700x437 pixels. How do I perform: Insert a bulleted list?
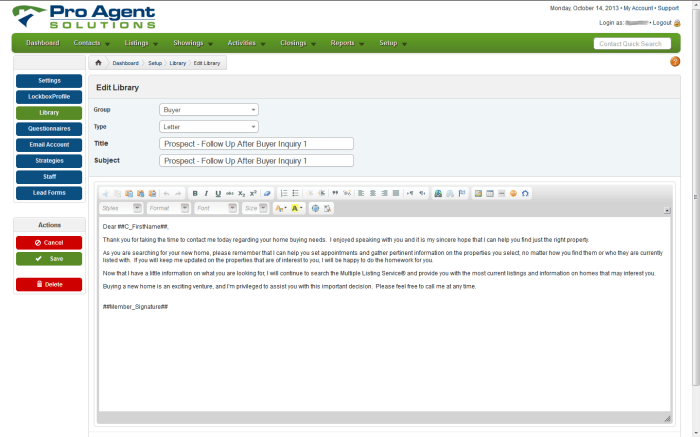click(296, 193)
